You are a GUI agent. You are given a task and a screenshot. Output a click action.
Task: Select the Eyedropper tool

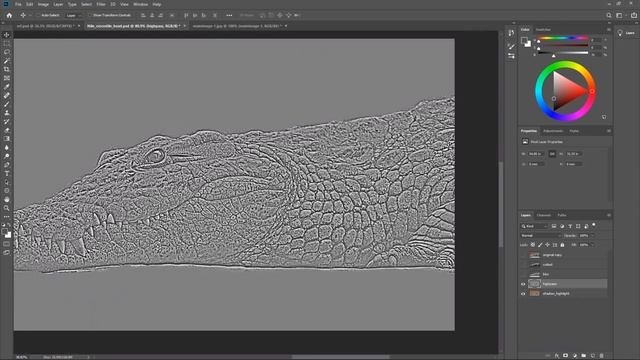coord(7,87)
